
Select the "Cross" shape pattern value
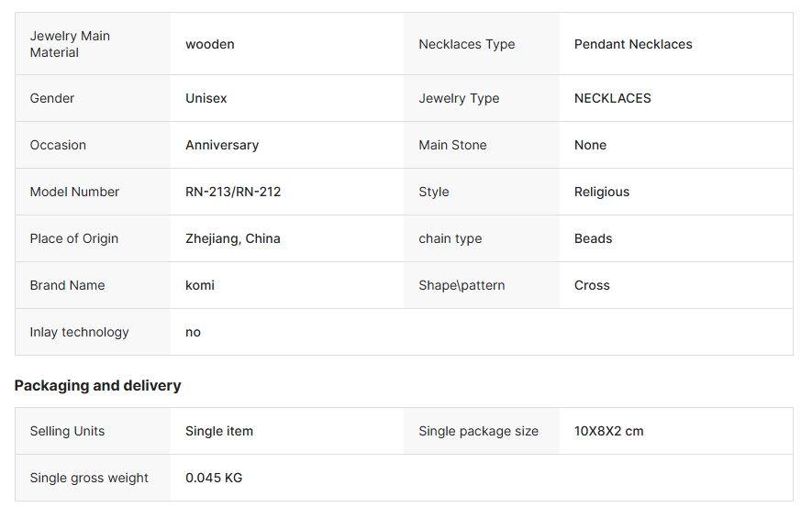(592, 285)
